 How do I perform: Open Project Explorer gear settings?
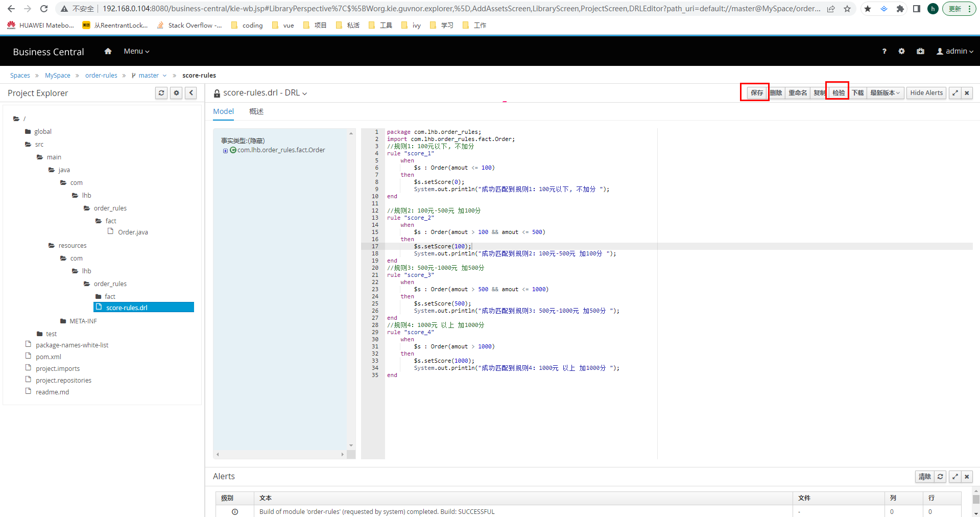[x=176, y=93]
